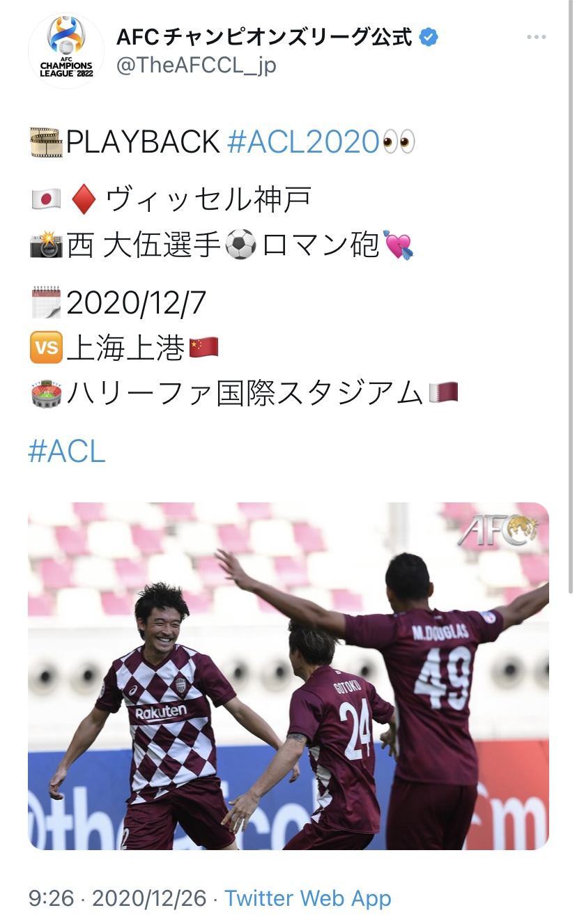Image resolution: width=577 pixels, height=924 pixels.
Task: Click the Japan flag emoji
Action: point(46,200)
